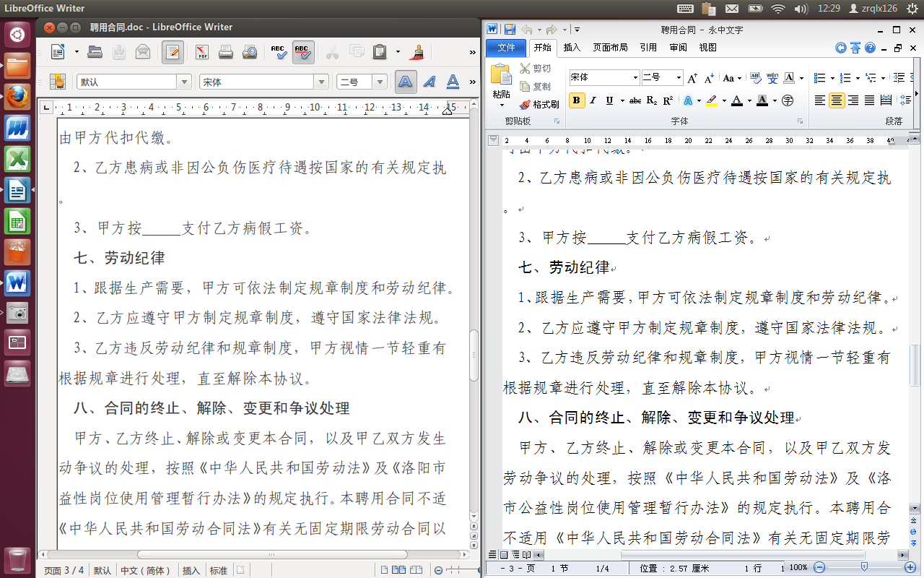Toggle Bold button in LibreOffice formatting bar
This screenshot has width=924, height=578.
tap(406, 82)
